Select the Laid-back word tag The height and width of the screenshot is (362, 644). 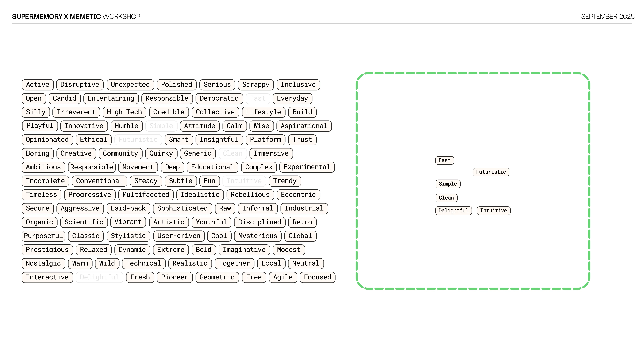pos(128,208)
